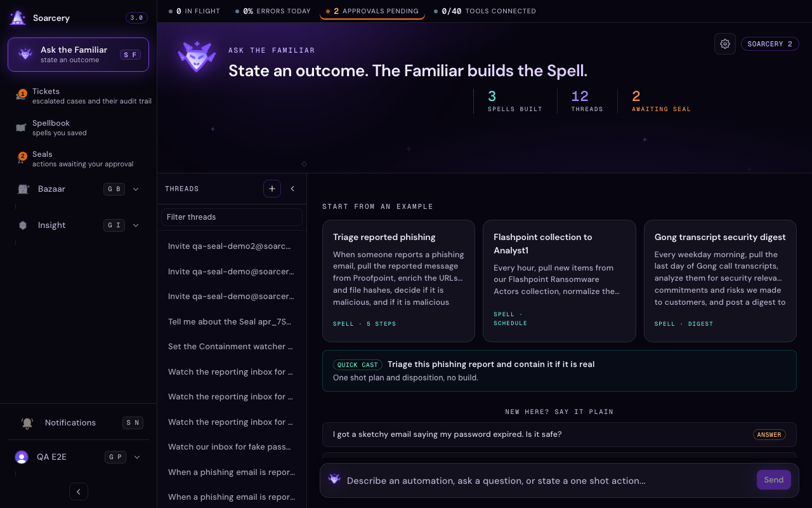812x508 pixels.
Task: Click the Send button
Action: click(773, 480)
